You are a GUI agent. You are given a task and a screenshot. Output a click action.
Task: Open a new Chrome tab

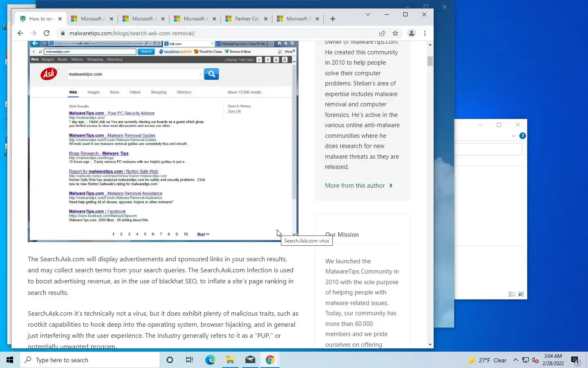[x=333, y=19]
